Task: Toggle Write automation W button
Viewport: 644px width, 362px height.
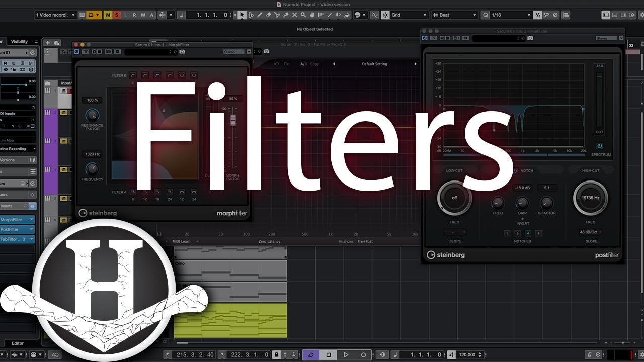Action: (x=143, y=15)
